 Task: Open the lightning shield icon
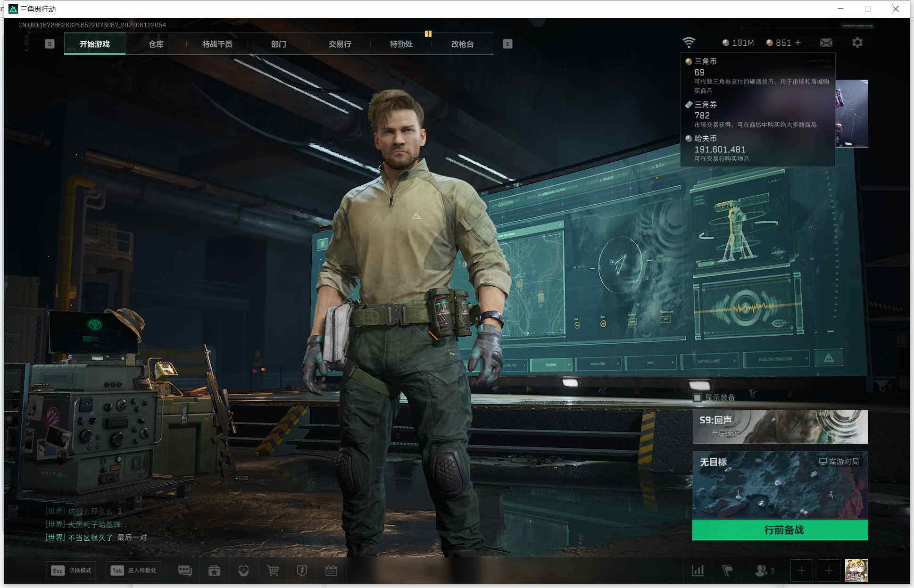pos(302,571)
